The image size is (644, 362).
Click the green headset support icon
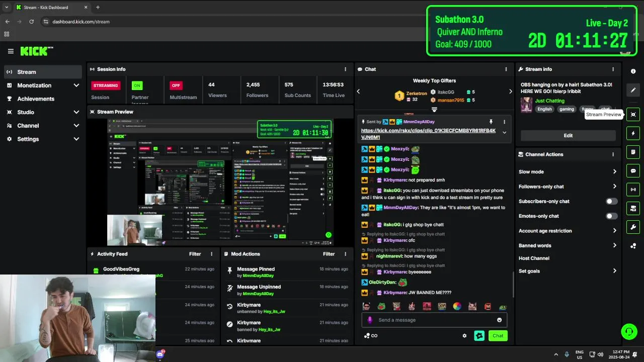[x=629, y=331]
